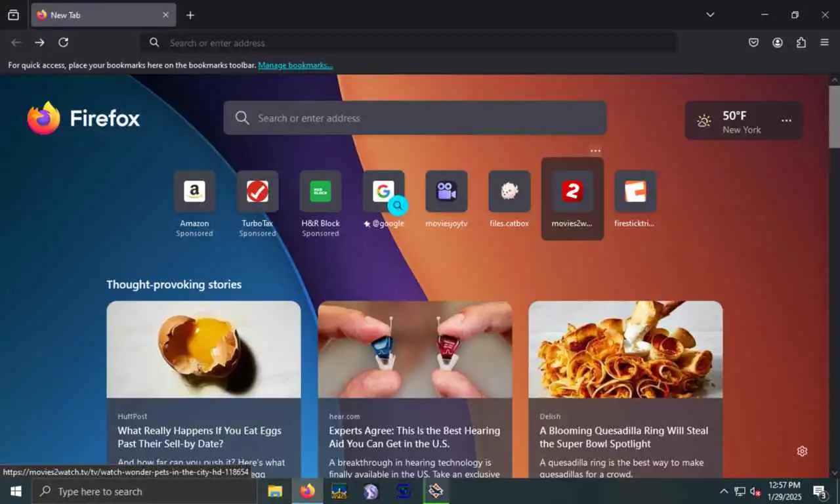The height and width of the screenshot is (504, 840).
Task: Open the hearing aid story thumbnail
Action: click(x=415, y=349)
